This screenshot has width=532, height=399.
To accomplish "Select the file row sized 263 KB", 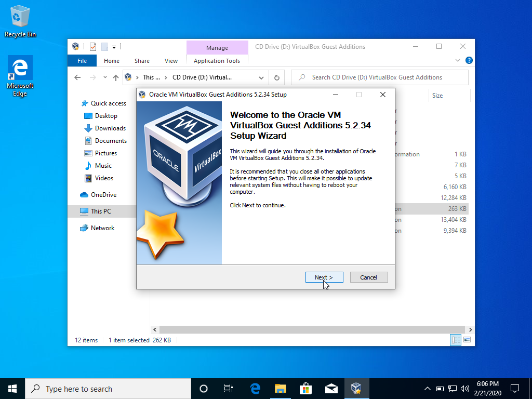I will pyautogui.click(x=432, y=209).
